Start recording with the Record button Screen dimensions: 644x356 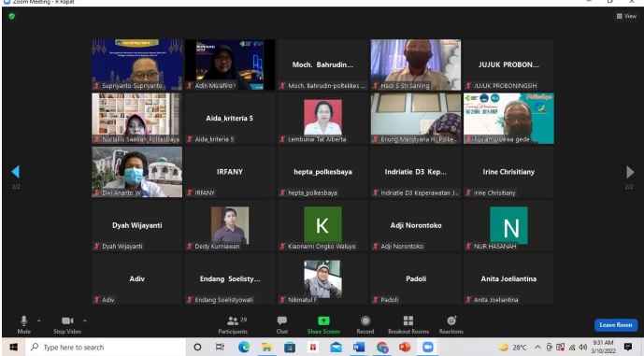tap(365, 324)
